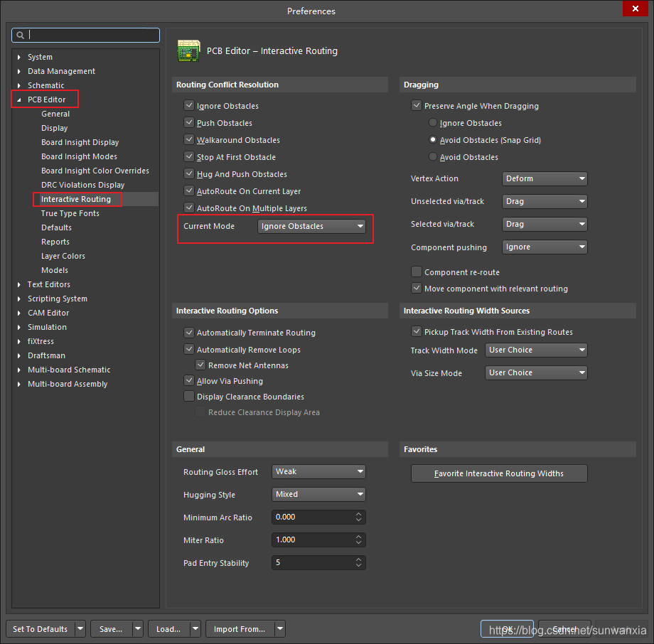Click the Favorite Interactive Routing Widths button
The image size is (654, 644).
(499, 473)
